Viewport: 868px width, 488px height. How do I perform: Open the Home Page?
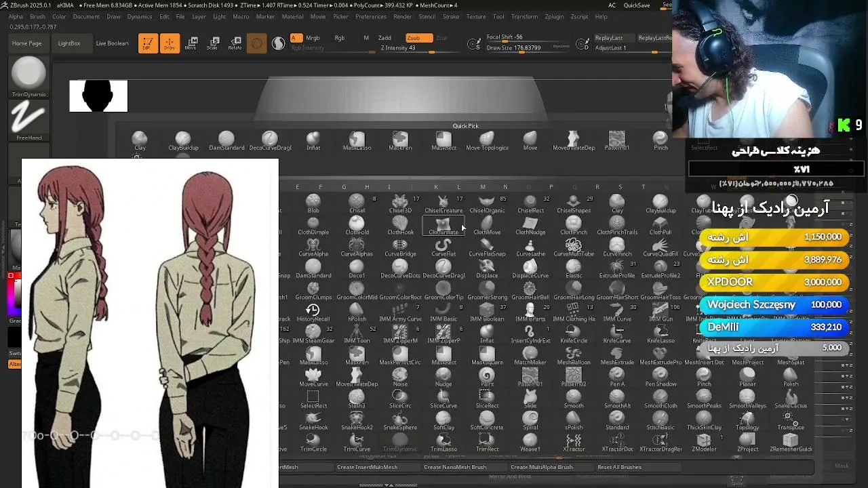coord(26,43)
